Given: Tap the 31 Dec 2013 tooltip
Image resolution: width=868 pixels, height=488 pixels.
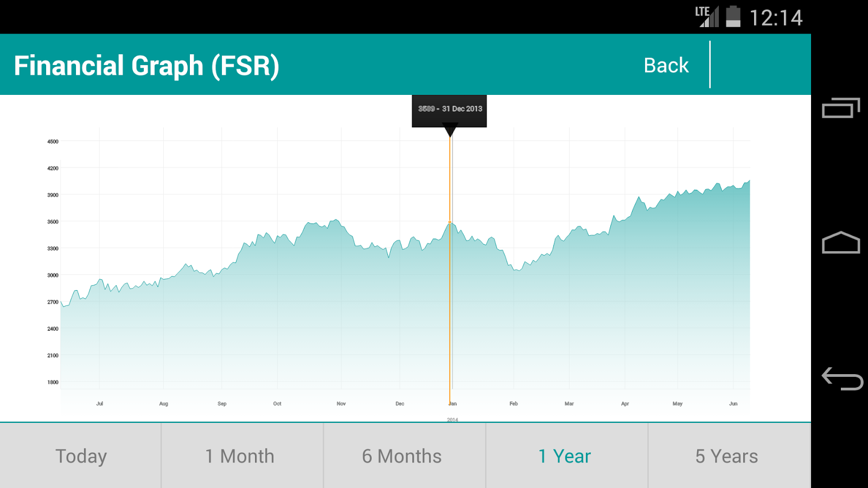Looking at the screenshot, I should [449, 109].
